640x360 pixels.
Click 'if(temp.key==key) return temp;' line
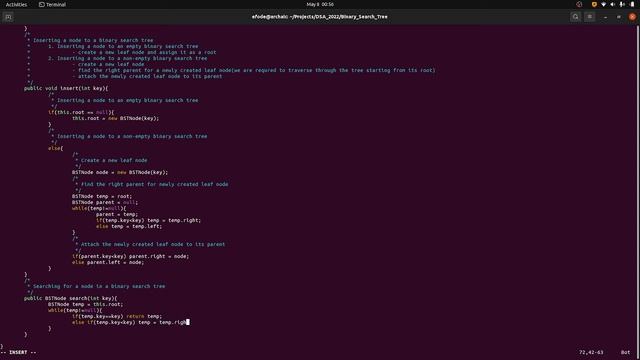click(117, 316)
